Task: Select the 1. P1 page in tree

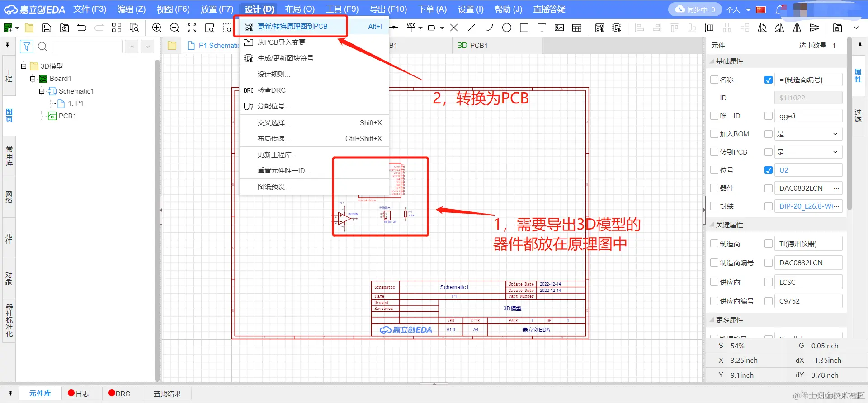Action: click(x=71, y=103)
